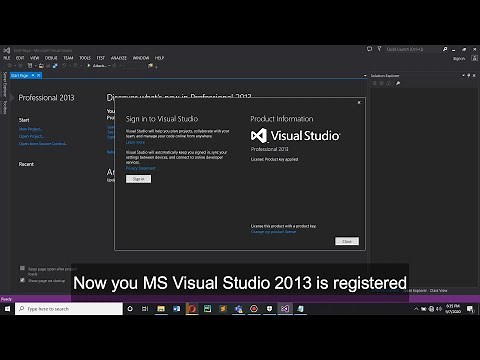Click the feedback speech bubble icon
The width and height of the screenshot is (480, 360).
pyautogui.click(x=369, y=49)
